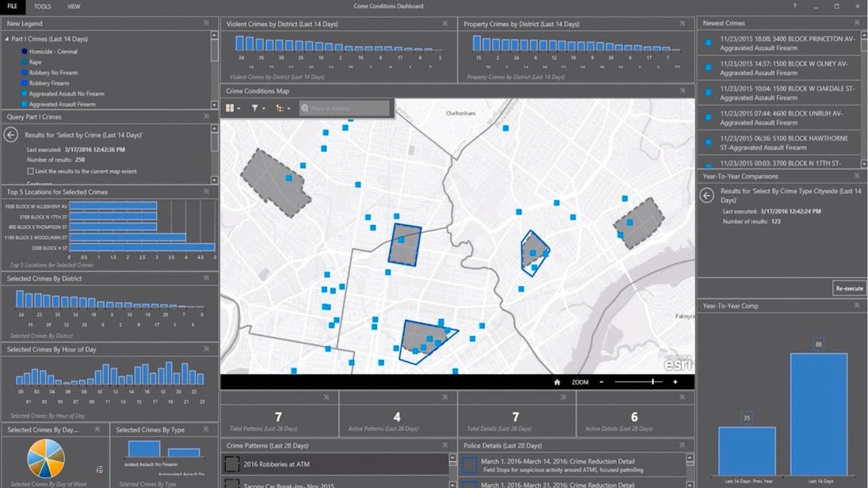The image size is (868, 488).
Task: Select Robbery No Firearm legend entry
Action: pos(54,73)
